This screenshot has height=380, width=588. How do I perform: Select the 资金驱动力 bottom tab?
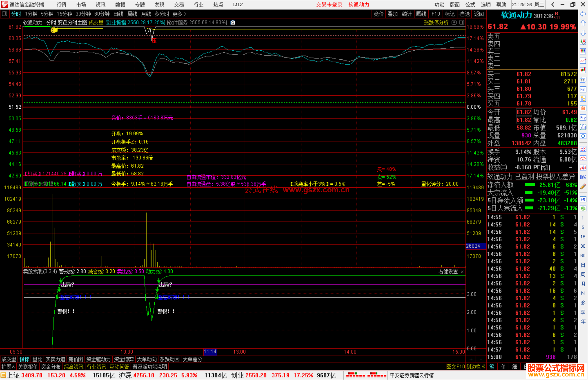98,359
